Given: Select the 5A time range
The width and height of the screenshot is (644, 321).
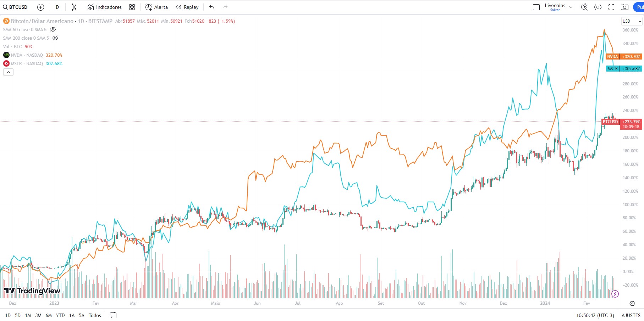Looking at the screenshot, I should pyautogui.click(x=82, y=315).
